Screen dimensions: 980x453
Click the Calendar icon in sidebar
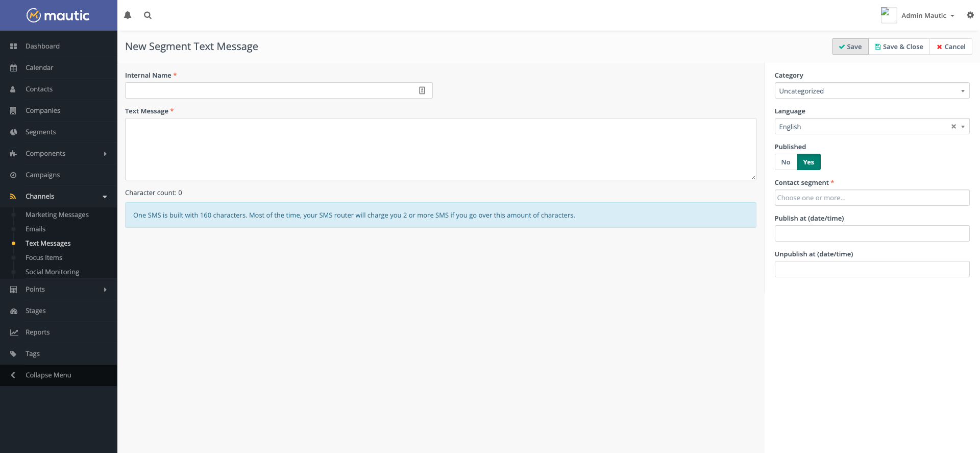(14, 68)
